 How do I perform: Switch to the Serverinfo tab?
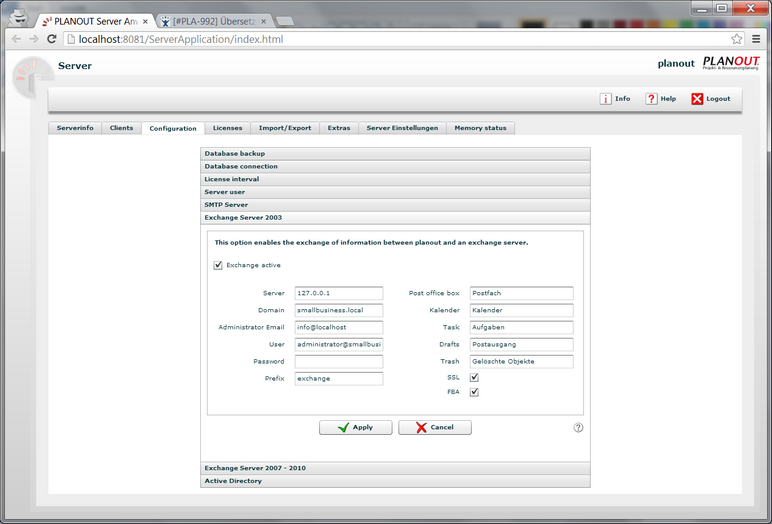(75, 128)
